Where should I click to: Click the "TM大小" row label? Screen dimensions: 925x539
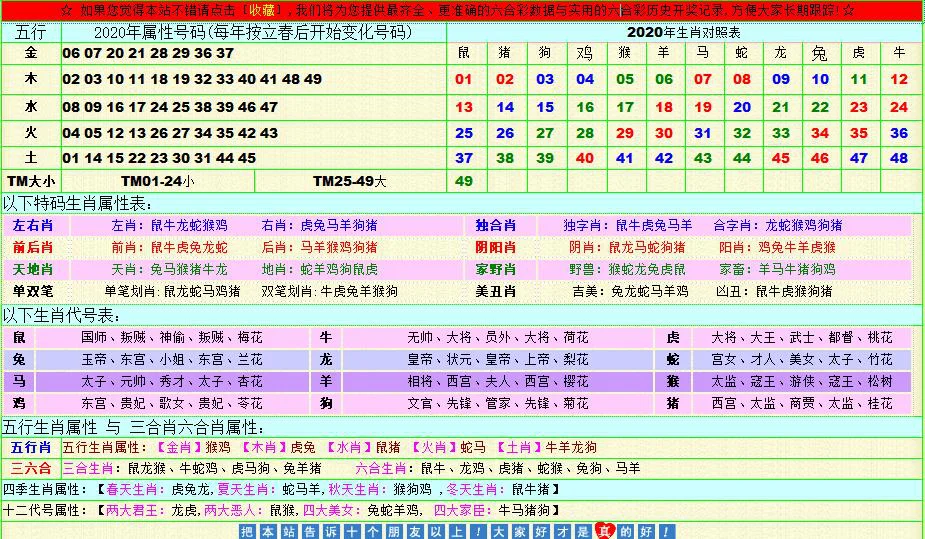pos(30,181)
